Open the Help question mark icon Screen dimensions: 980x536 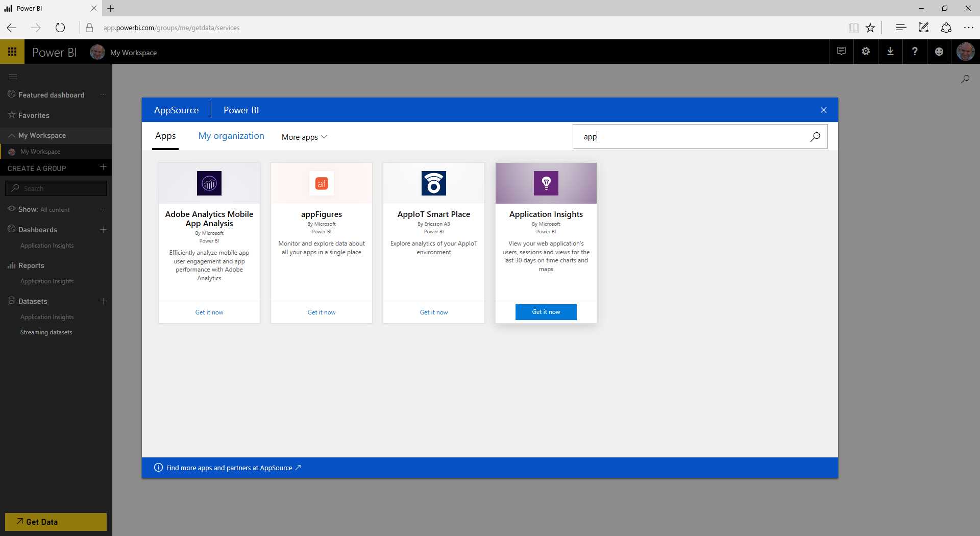pyautogui.click(x=915, y=51)
